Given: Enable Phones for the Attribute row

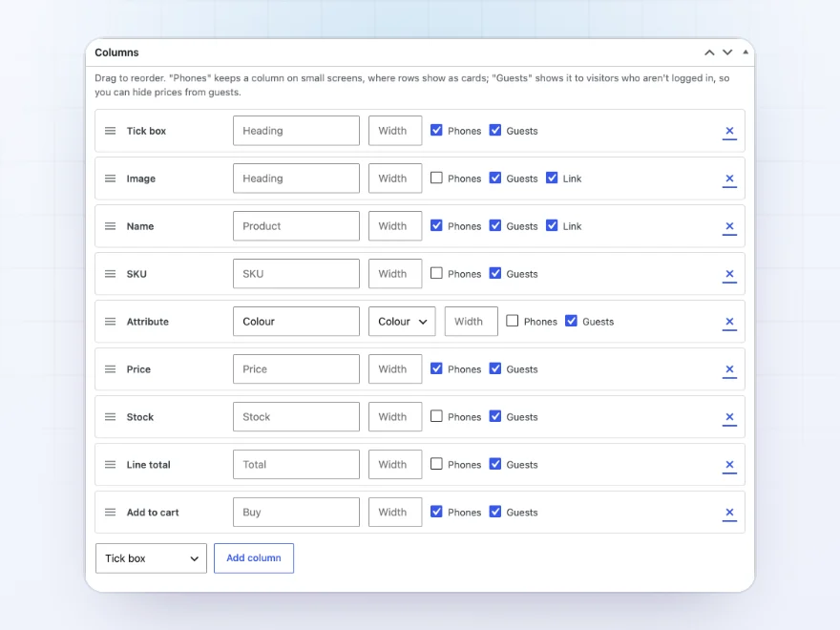Looking at the screenshot, I should 513,321.
